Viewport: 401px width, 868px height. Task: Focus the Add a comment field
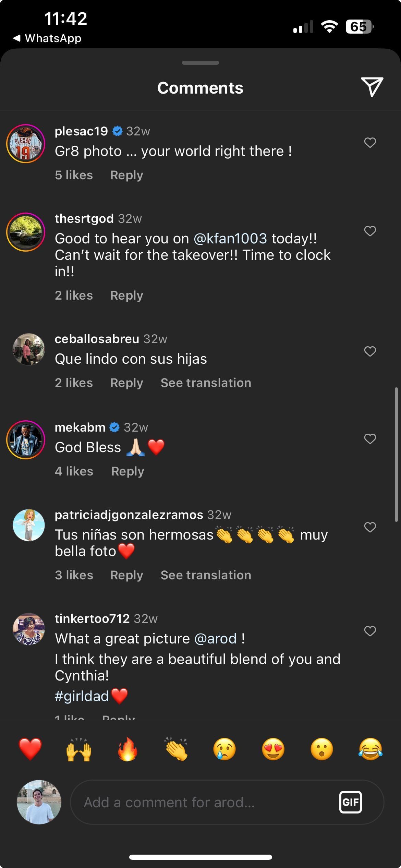click(202, 802)
